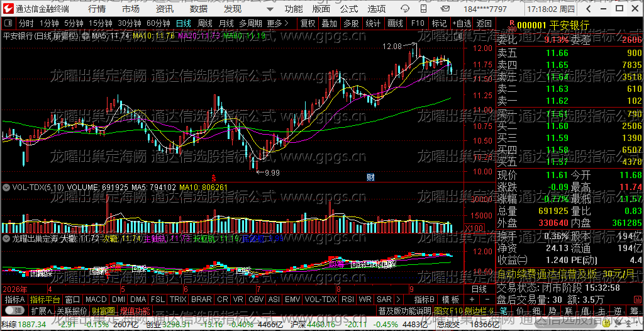The width and height of the screenshot is (644, 331).
Task: Click the 2026年 year label on axis
Action: pyautogui.click(x=16, y=289)
